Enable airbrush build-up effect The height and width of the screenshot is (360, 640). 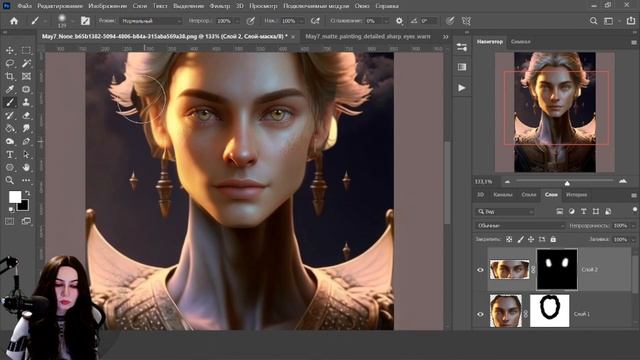pyautogui.click(x=315, y=21)
